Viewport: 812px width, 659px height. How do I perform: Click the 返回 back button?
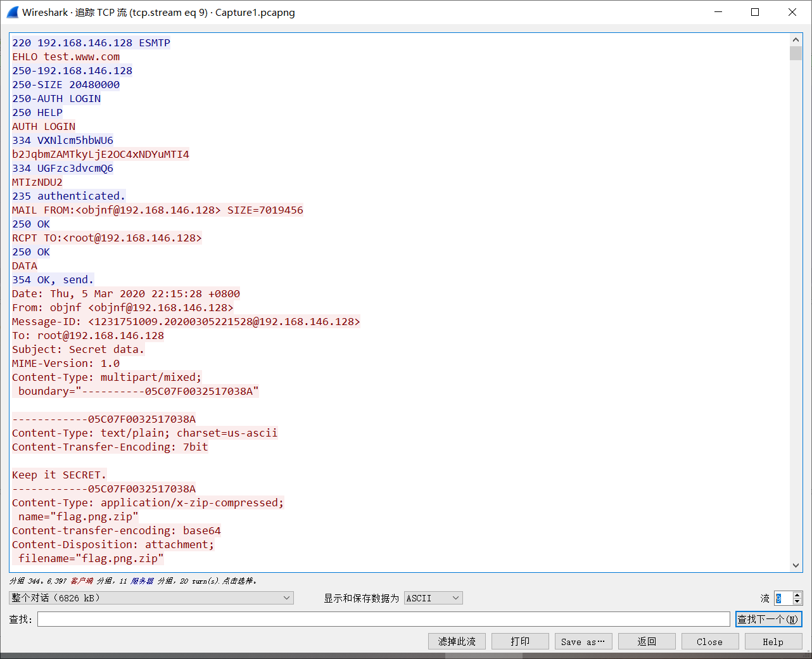tap(647, 641)
